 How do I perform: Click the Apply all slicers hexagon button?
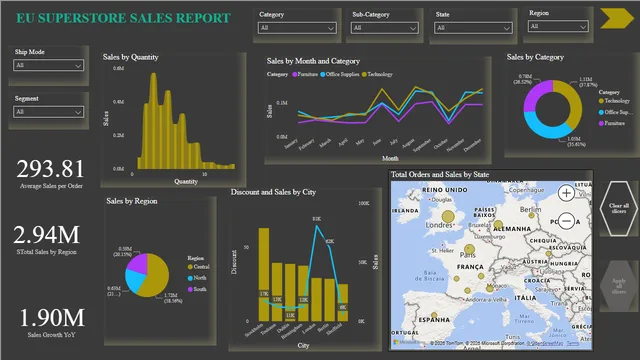coord(619,286)
